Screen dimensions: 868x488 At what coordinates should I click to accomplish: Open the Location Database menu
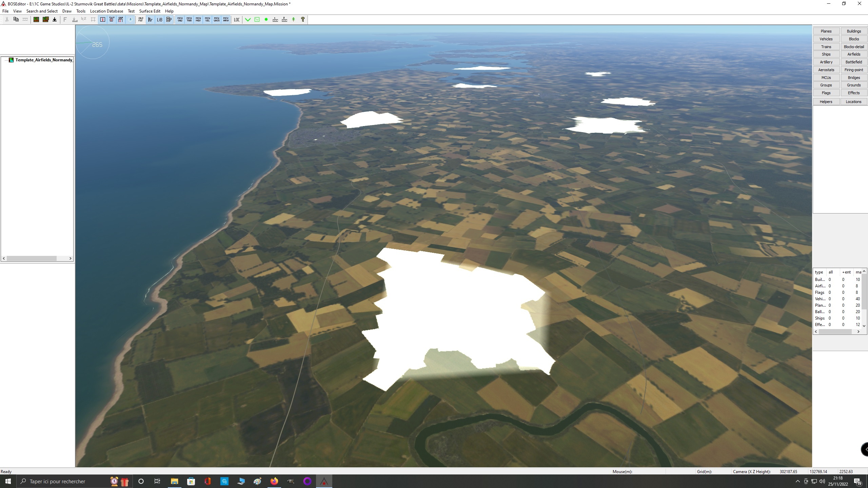[106, 11]
